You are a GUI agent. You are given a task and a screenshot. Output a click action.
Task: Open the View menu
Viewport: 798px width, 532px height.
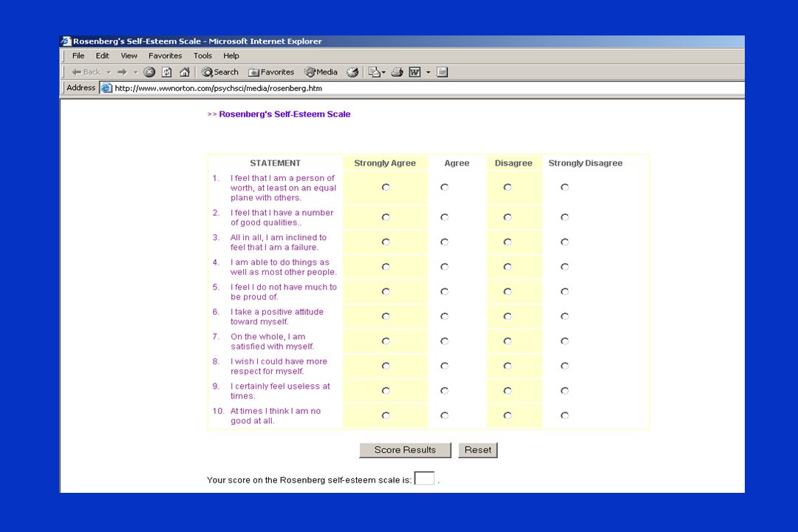[129, 56]
